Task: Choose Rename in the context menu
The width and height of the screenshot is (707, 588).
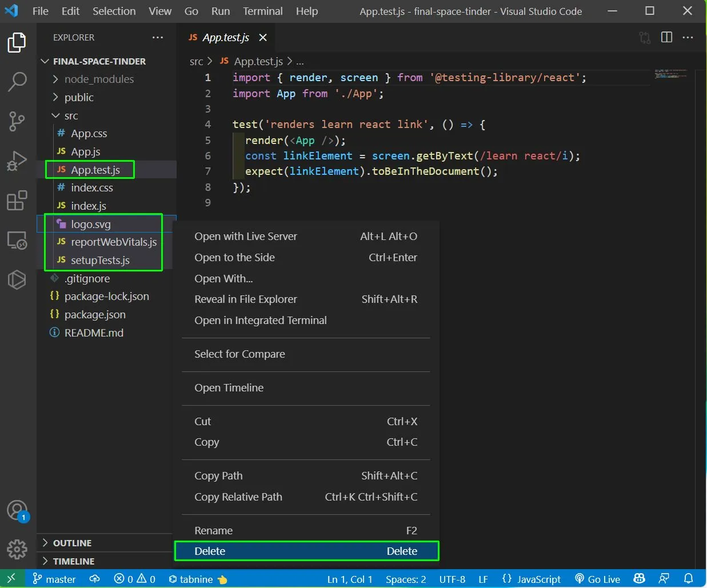Action: point(306,530)
